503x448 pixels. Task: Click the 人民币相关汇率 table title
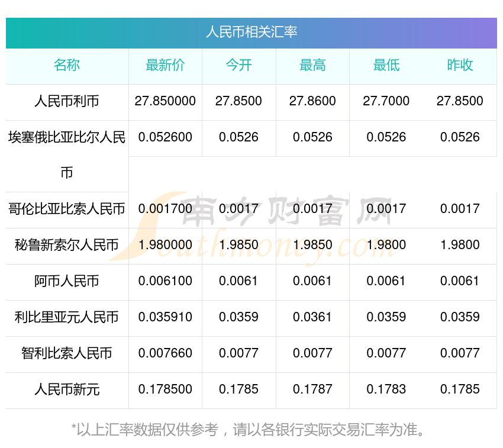point(251,33)
